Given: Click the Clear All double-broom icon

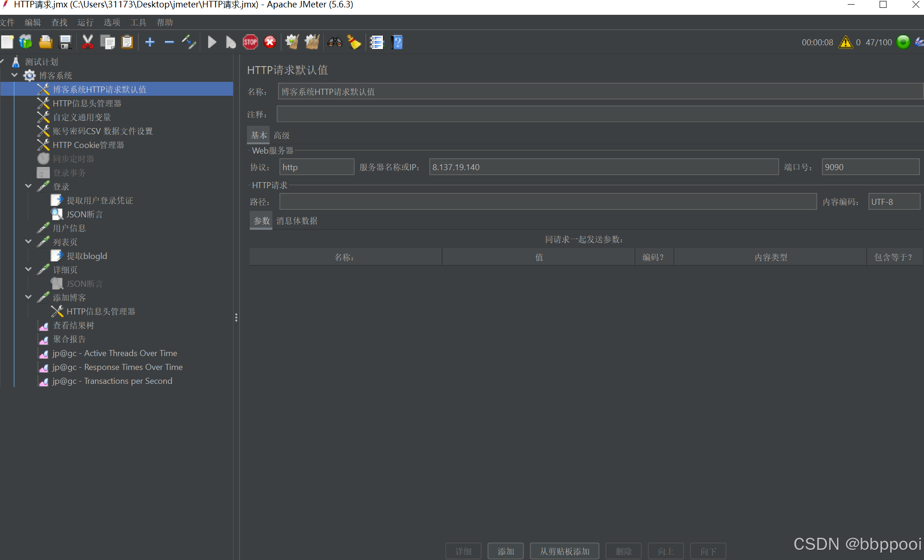Looking at the screenshot, I should tap(312, 43).
